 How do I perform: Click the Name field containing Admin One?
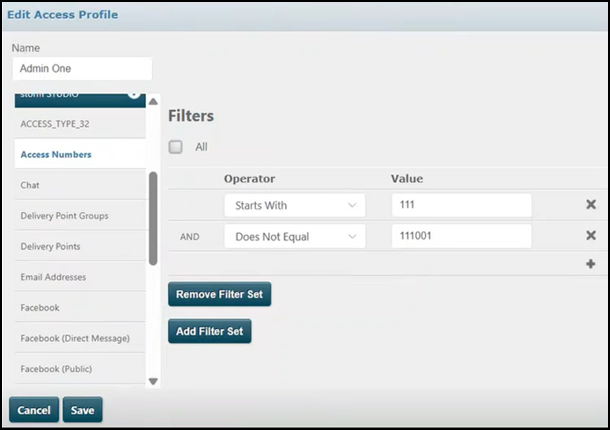[82, 69]
